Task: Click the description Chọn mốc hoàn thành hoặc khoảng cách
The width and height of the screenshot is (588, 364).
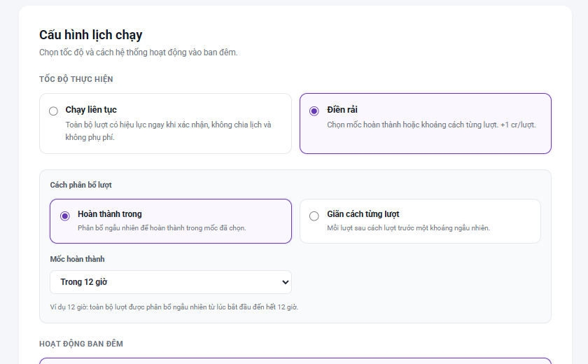Action: (x=431, y=125)
